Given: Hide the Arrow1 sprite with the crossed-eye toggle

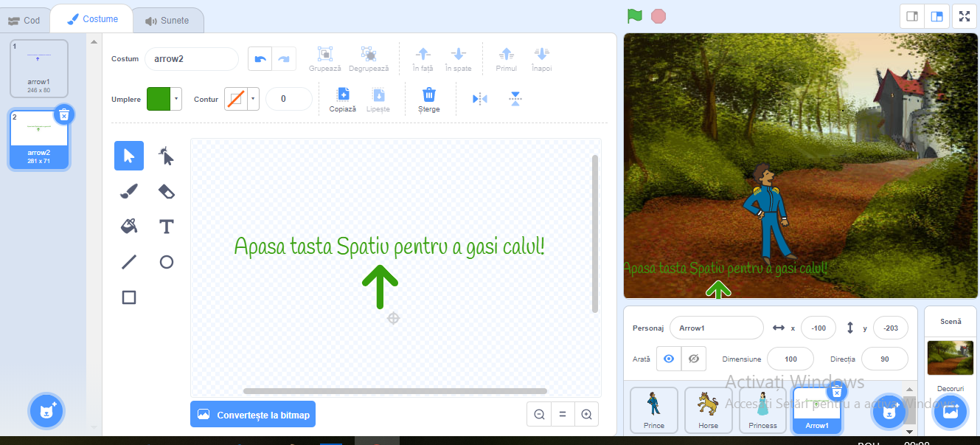Looking at the screenshot, I should pos(692,358).
